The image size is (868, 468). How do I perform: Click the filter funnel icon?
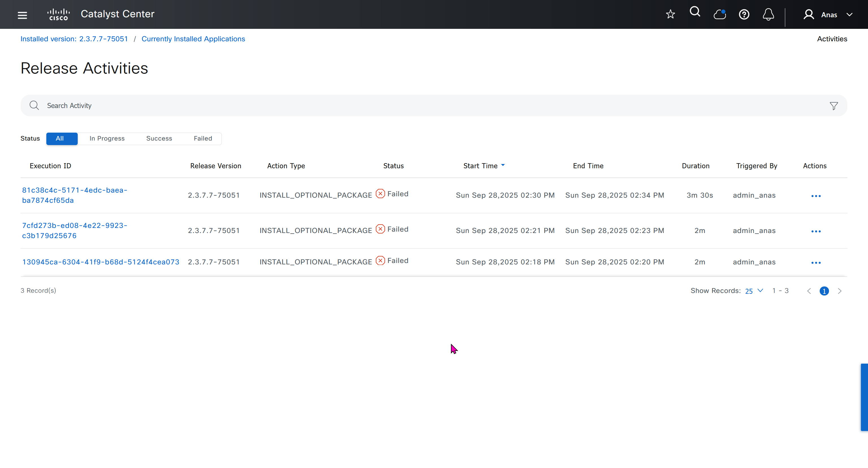point(834,106)
